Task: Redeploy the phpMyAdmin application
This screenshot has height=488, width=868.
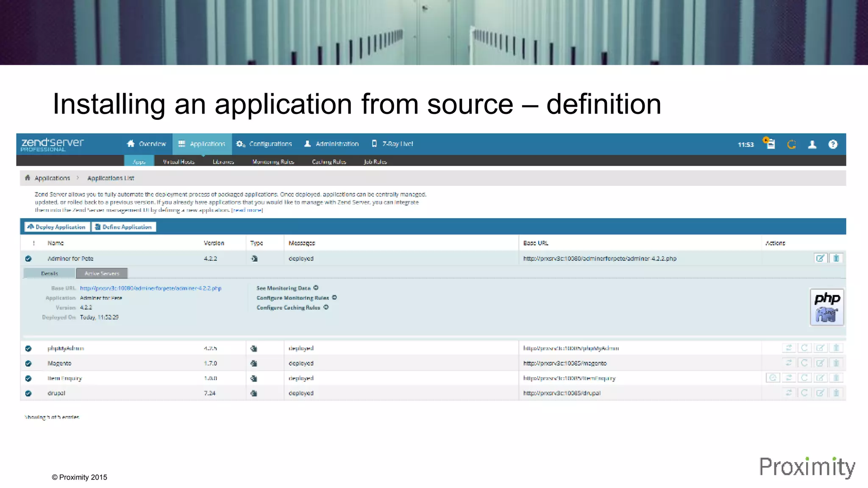Action: [x=804, y=348]
